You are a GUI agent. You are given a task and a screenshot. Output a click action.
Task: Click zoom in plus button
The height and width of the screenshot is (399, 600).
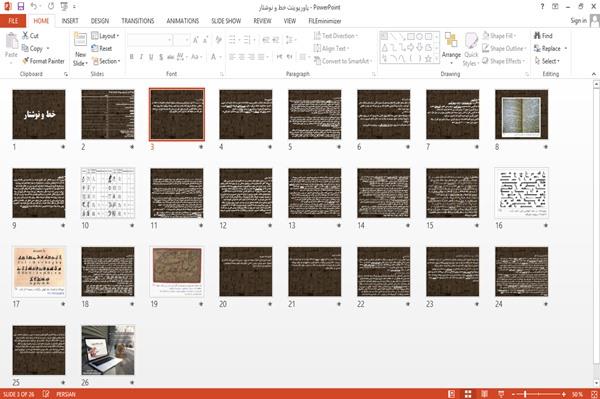tap(564, 394)
